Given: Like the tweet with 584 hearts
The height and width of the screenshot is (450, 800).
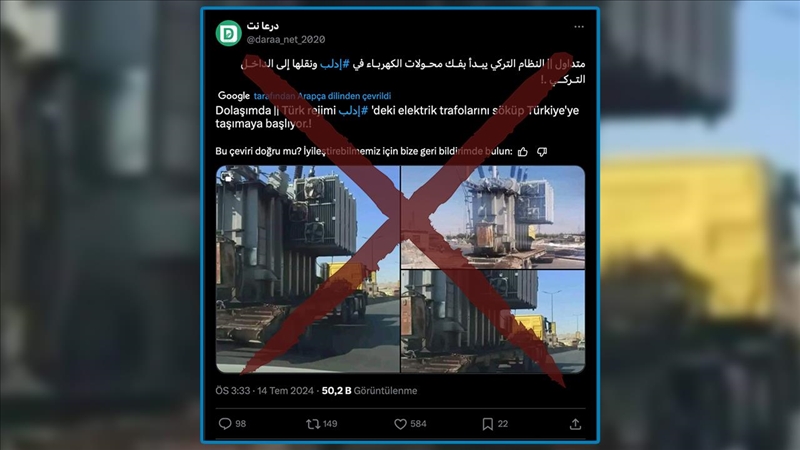Looking at the screenshot, I should 401,424.
